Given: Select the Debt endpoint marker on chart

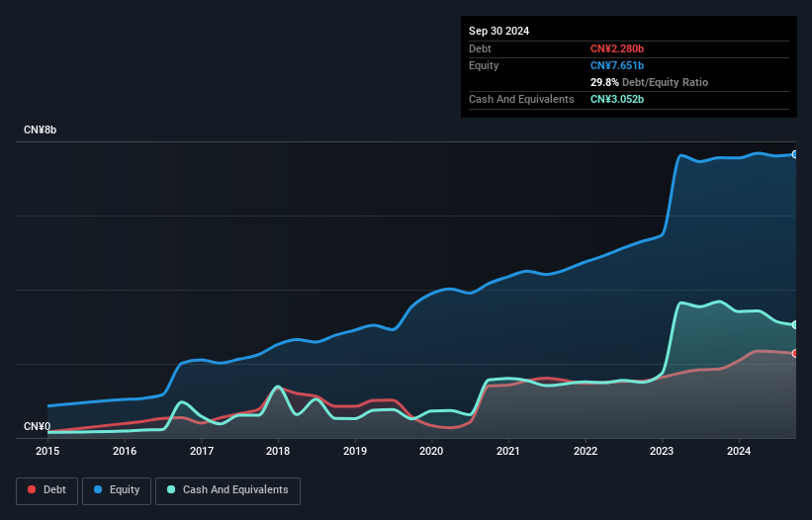Looking at the screenshot, I should click(795, 353).
